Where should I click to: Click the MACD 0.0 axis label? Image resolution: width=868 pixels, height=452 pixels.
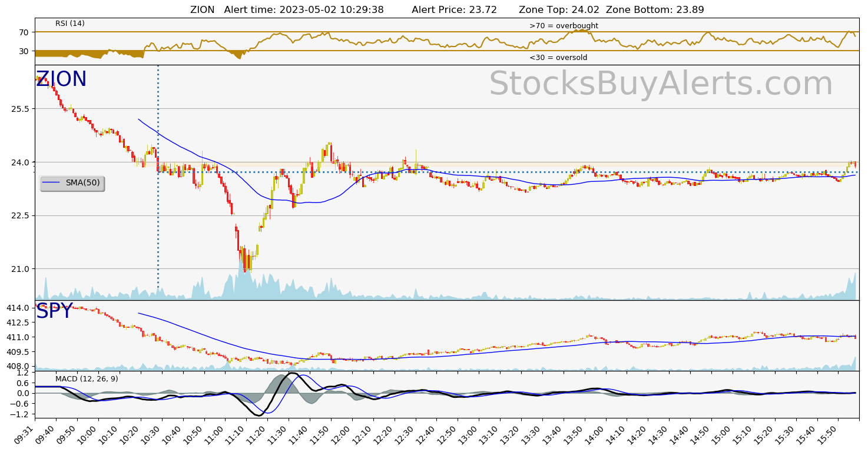click(x=24, y=393)
